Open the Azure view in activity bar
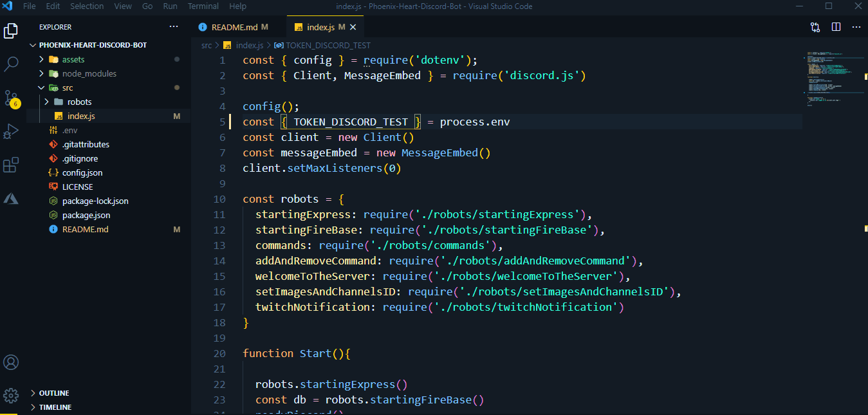This screenshot has height=415, width=868. 11,198
